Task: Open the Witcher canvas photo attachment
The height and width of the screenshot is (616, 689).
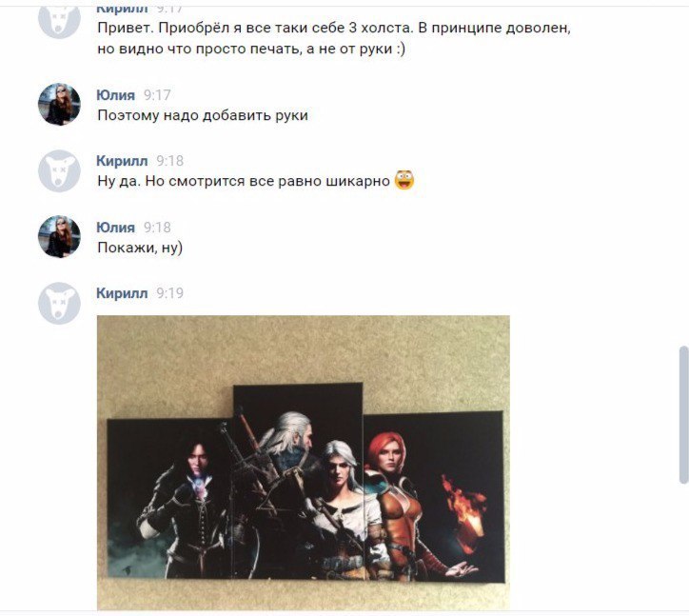Action: tap(304, 463)
